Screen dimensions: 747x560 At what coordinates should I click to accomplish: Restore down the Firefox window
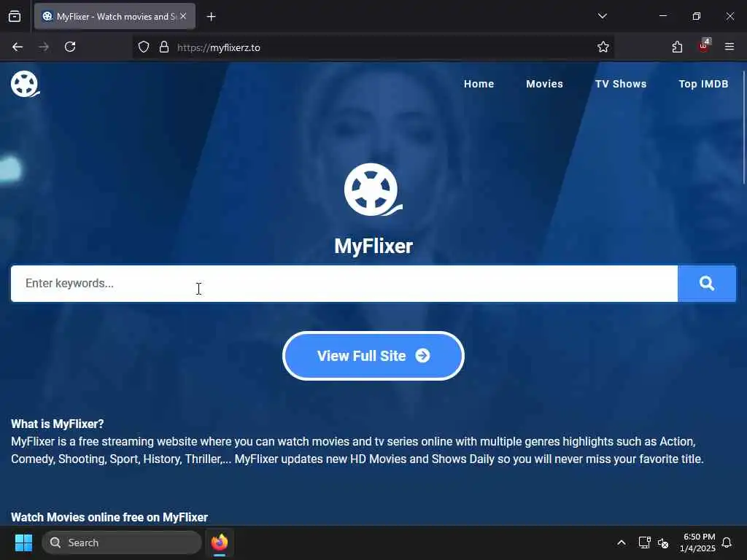pyautogui.click(x=697, y=16)
